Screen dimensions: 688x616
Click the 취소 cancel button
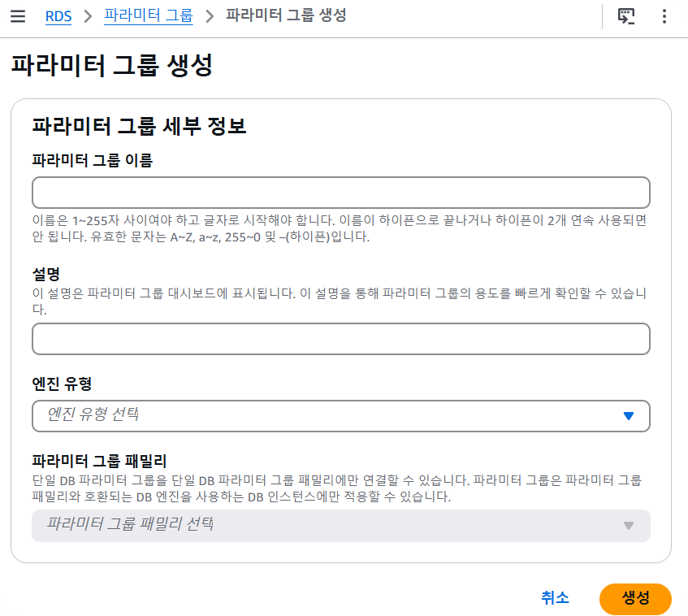tap(555, 598)
